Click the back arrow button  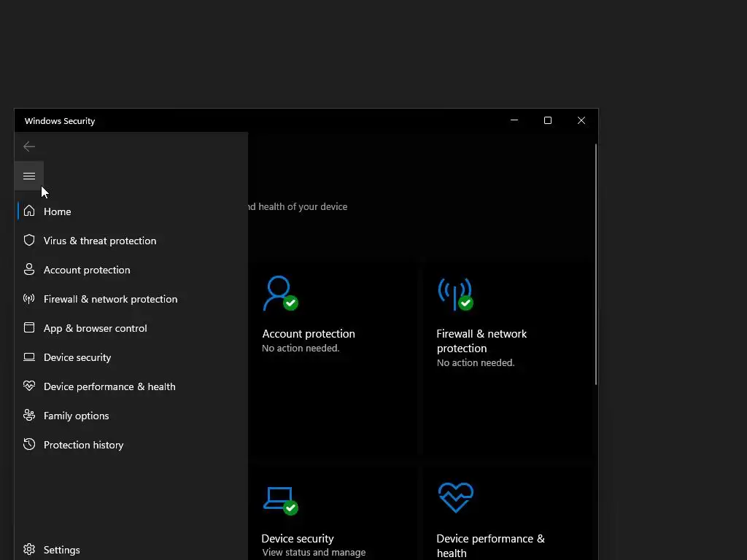point(29,147)
